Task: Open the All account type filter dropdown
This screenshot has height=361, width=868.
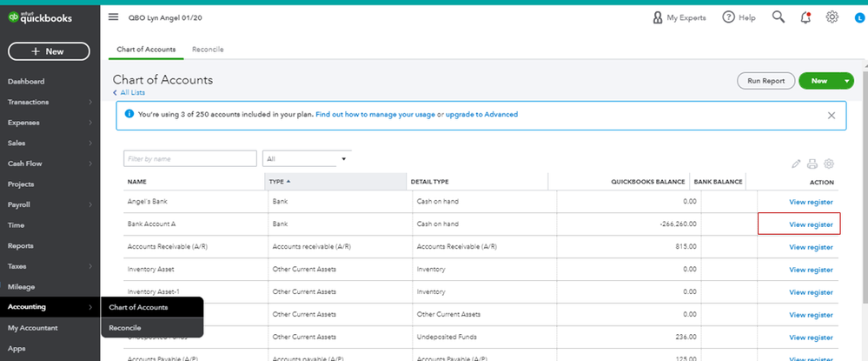Action: click(307, 158)
